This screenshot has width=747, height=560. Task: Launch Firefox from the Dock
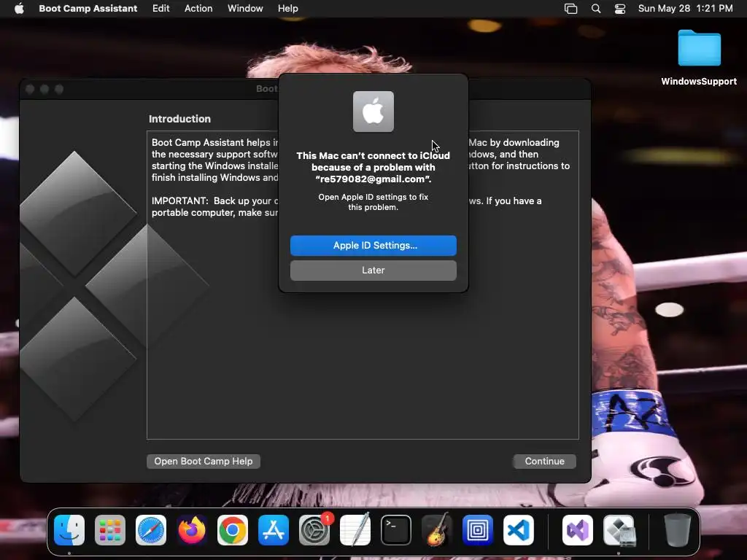click(192, 530)
